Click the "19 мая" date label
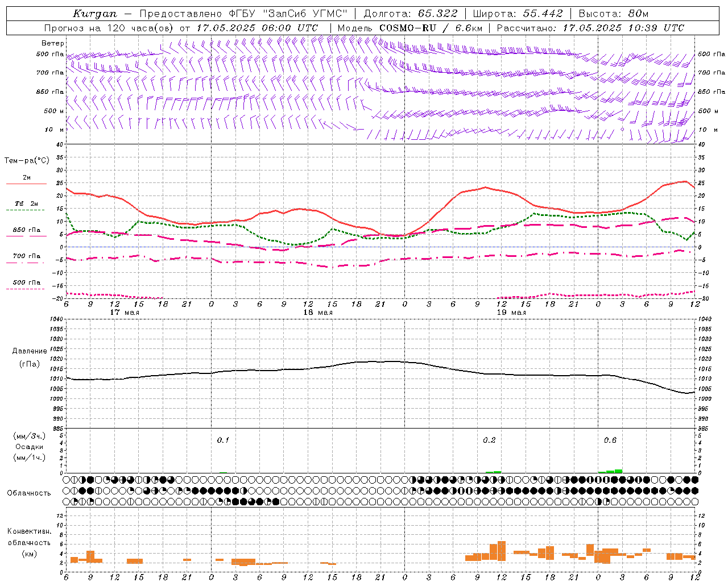The height and width of the screenshot is (582, 728). point(511,313)
